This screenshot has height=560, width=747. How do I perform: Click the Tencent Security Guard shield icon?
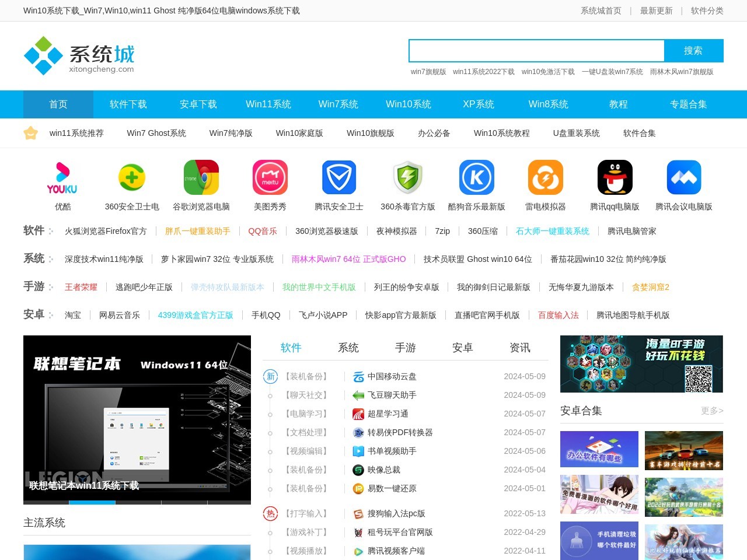[x=339, y=177]
